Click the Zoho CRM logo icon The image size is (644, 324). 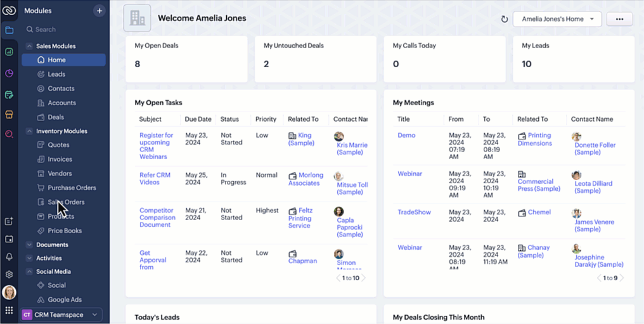[9, 10]
